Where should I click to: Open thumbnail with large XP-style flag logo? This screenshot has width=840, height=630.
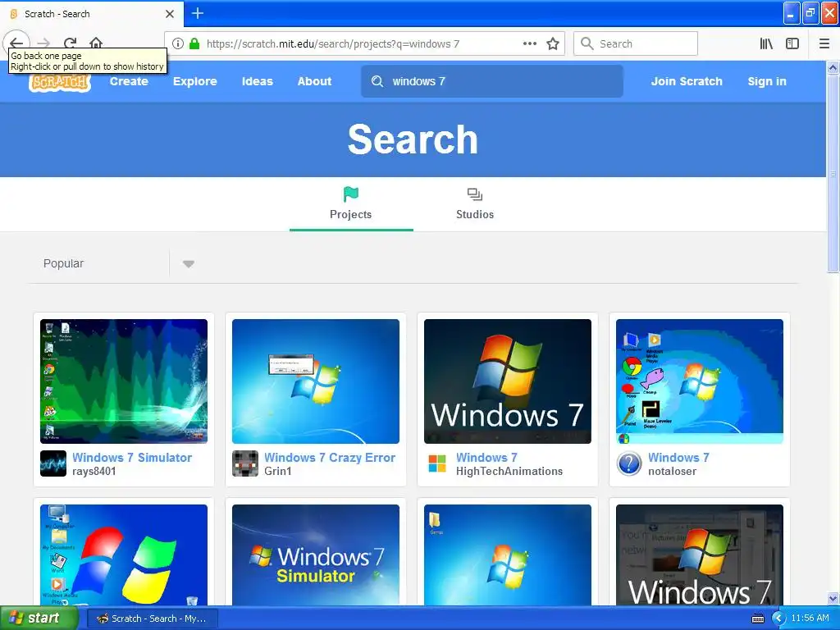[124, 555]
